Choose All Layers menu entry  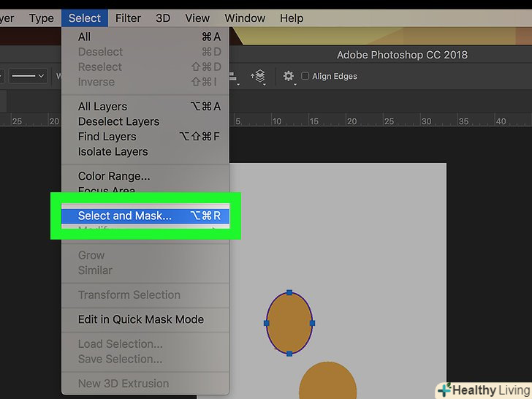pyautogui.click(x=145, y=106)
